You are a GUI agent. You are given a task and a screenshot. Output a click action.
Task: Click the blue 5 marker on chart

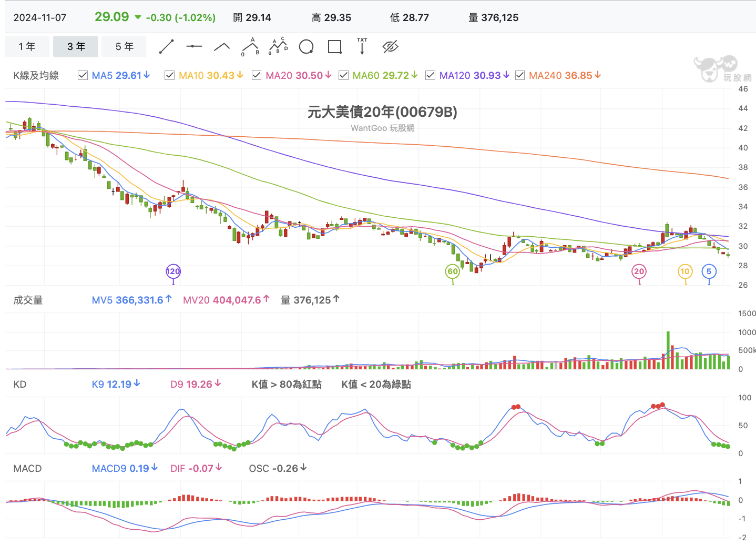point(709,271)
